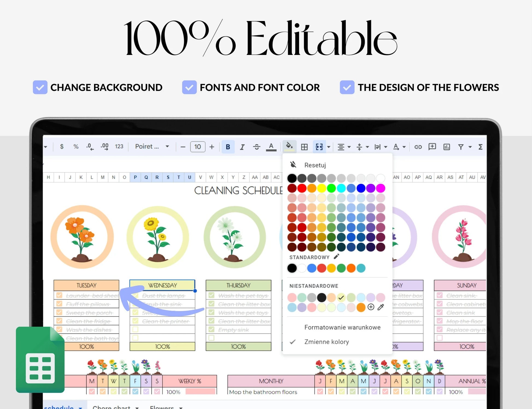Check the empty Wednesday task checkbox
Image resolution: width=532 pixels, height=409 pixels.
pos(135,329)
